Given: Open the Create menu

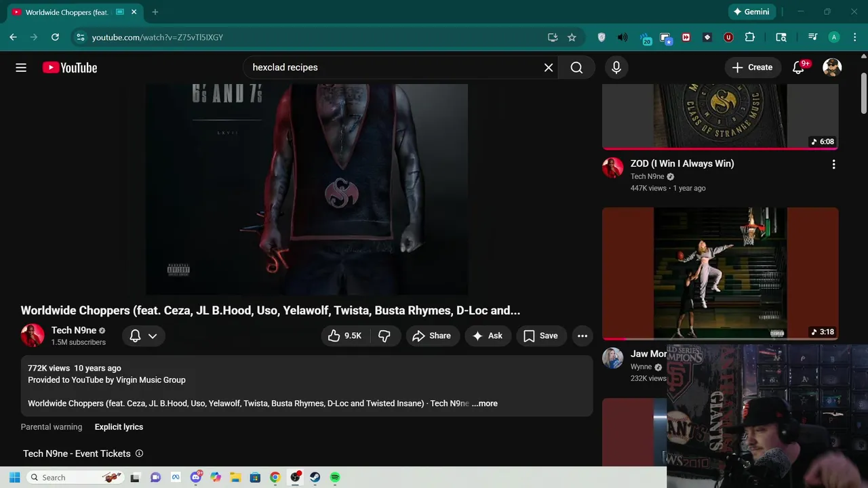Looking at the screenshot, I should pos(753,68).
